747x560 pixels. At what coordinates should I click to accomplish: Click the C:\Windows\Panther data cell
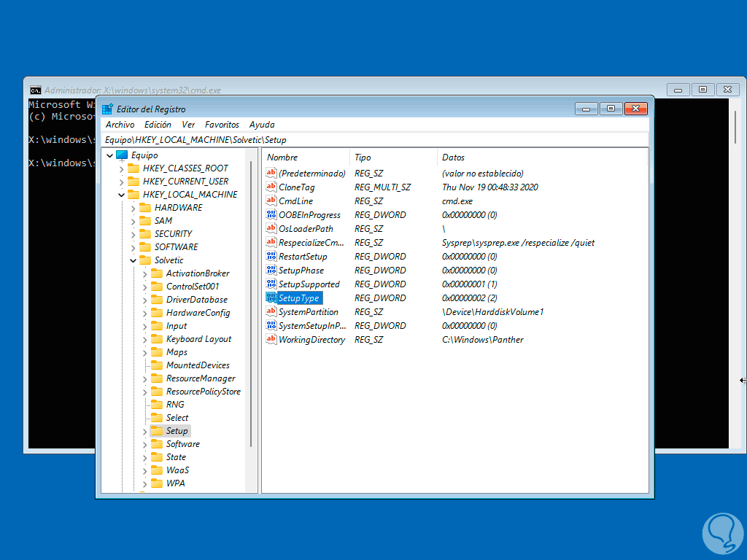pos(483,340)
